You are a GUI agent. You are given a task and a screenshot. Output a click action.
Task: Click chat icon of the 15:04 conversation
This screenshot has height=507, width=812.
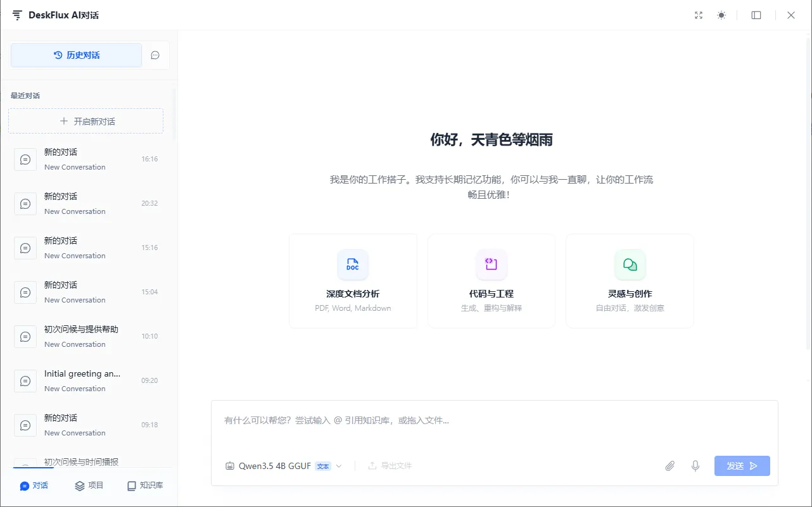coord(25,292)
